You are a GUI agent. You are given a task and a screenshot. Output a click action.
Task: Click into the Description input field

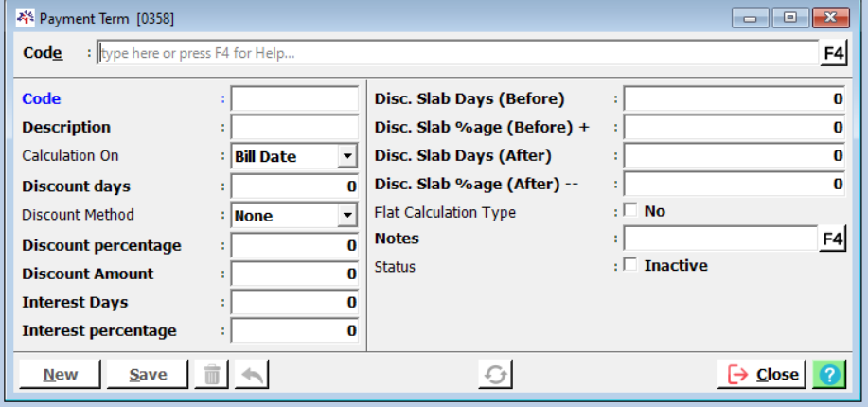294,127
